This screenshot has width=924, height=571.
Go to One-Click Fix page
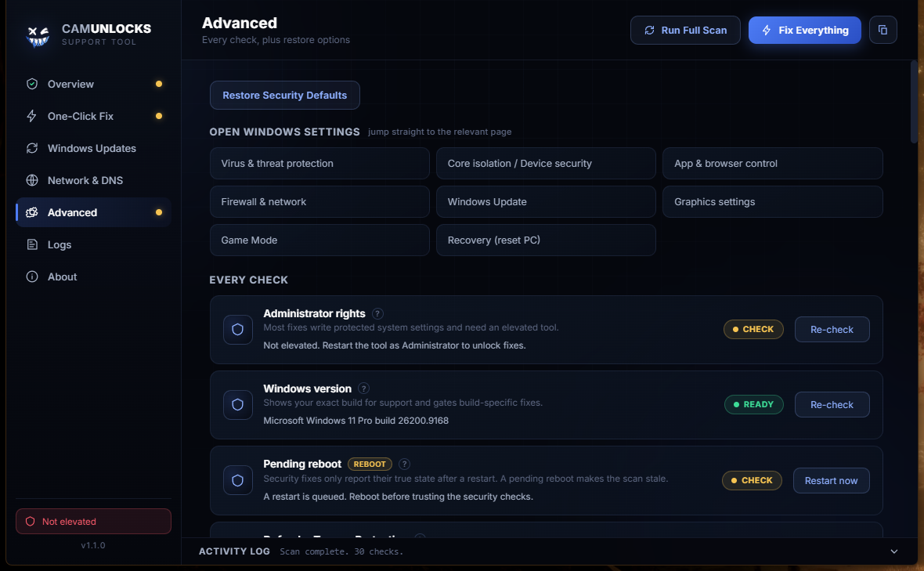(x=93, y=116)
